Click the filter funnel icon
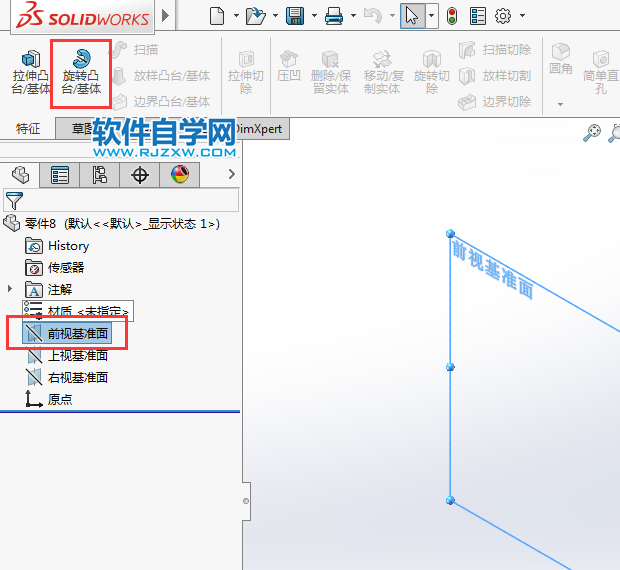Image resolution: width=620 pixels, height=570 pixels. (x=14, y=201)
